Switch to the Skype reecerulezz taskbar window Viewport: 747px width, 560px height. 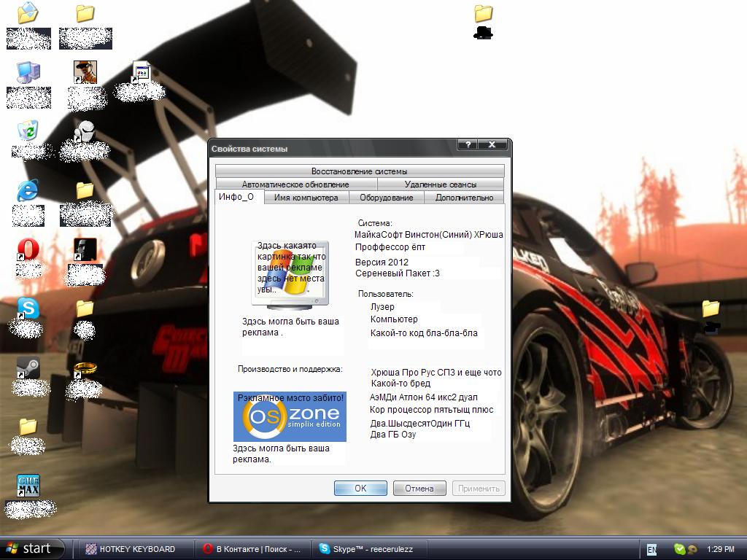(370, 549)
